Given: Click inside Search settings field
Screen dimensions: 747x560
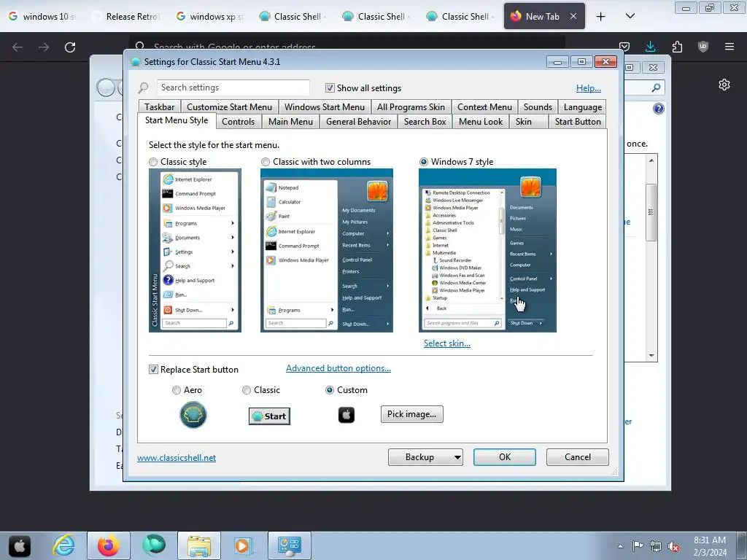Looking at the screenshot, I should pos(233,87).
